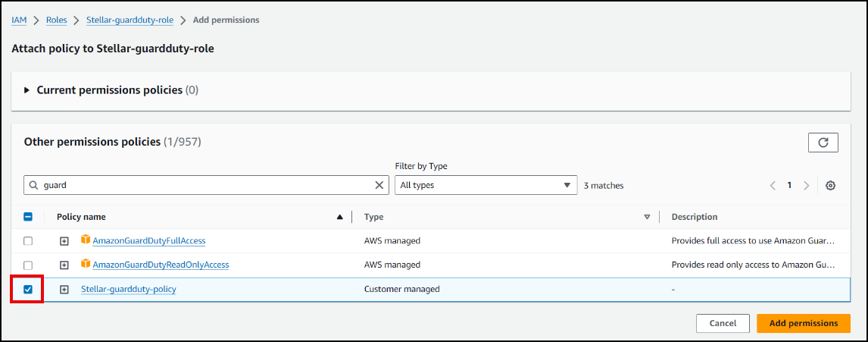Go to Roles breadcrumb link
The image size is (868, 342).
[x=57, y=20]
